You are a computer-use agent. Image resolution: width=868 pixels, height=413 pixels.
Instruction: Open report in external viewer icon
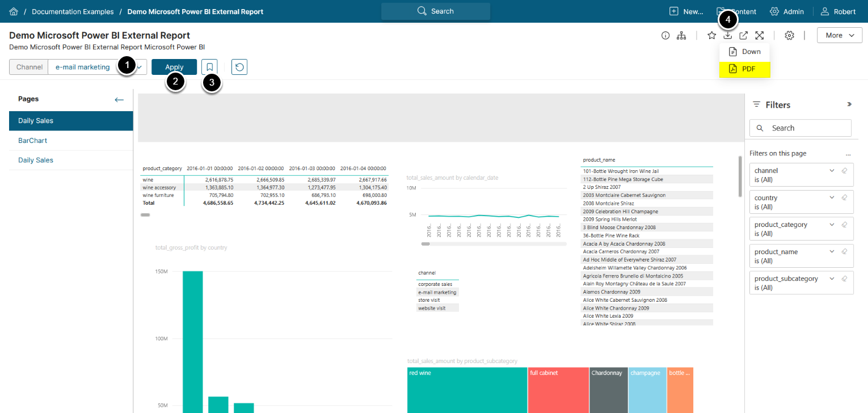point(743,35)
